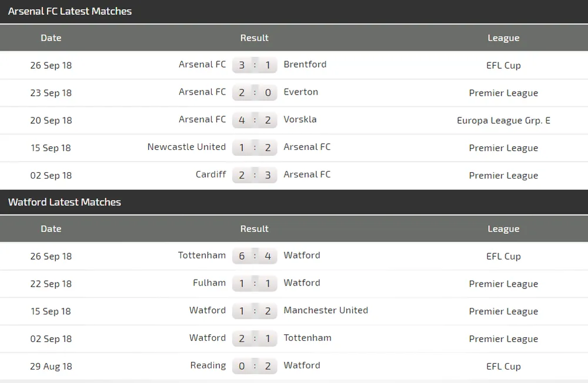
Task: Select the 26 Sep 18 date in Arsenal table
Action: tap(51, 66)
